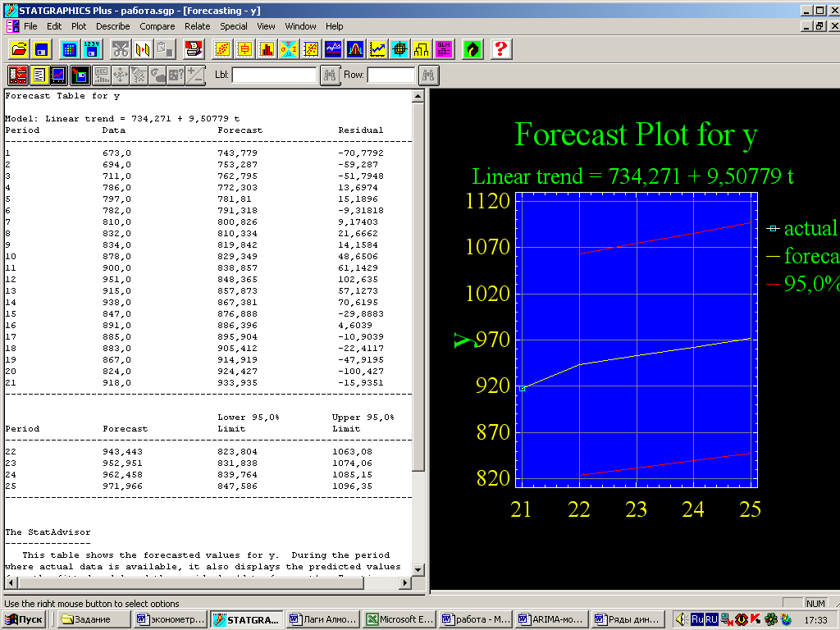Viewport: 840px width, 630px height.
Task: Print using the printer icon
Action: [194, 49]
